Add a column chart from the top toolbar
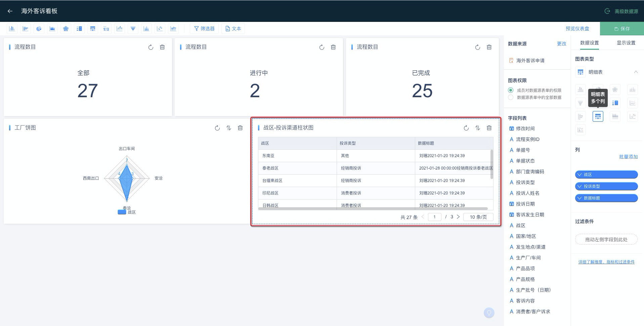This screenshot has height=326, width=644. (x=12, y=29)
